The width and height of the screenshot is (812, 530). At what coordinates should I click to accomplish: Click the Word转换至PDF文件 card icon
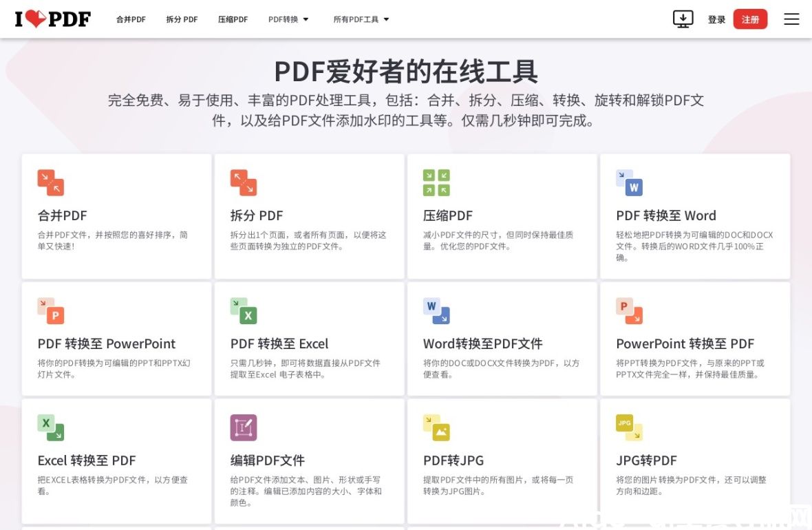click(436, 311)
